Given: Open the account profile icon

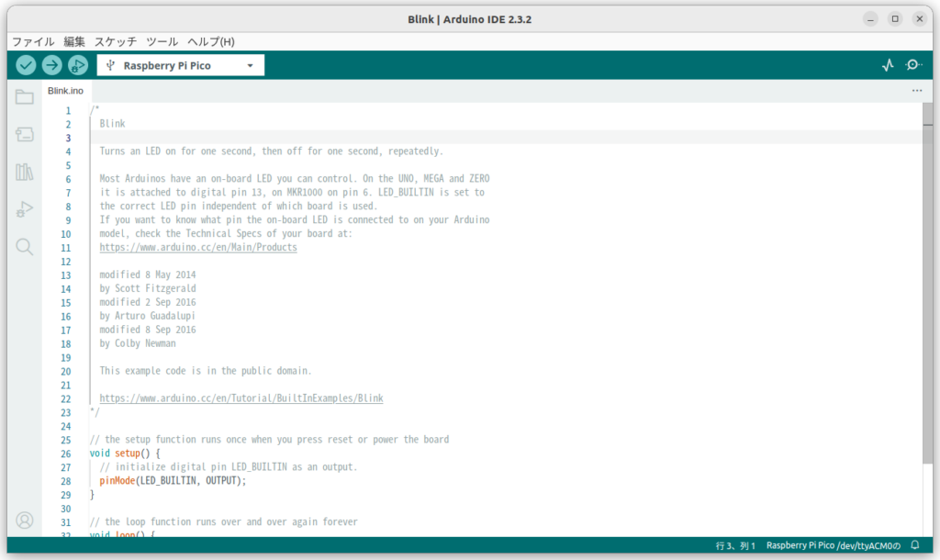Looking at the screenshot, I should (x=25, y=520).
